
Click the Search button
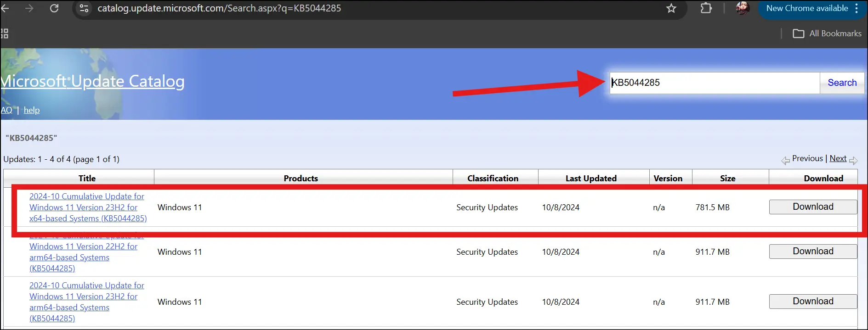(842, 83)
